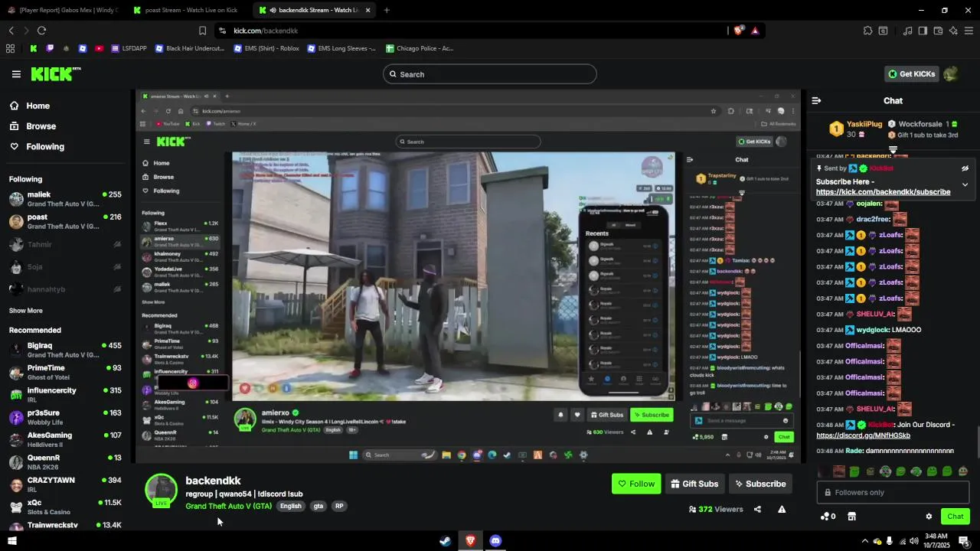Share the stream icon

point(757,509)
